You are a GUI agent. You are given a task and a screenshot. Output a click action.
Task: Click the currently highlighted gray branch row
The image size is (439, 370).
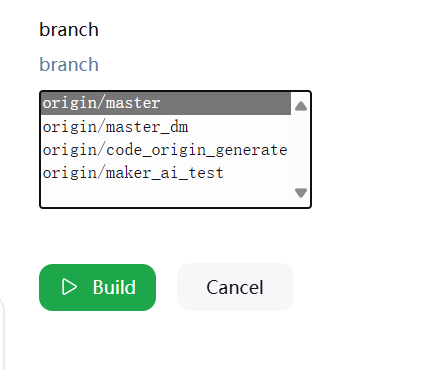(x=166, y=103)
